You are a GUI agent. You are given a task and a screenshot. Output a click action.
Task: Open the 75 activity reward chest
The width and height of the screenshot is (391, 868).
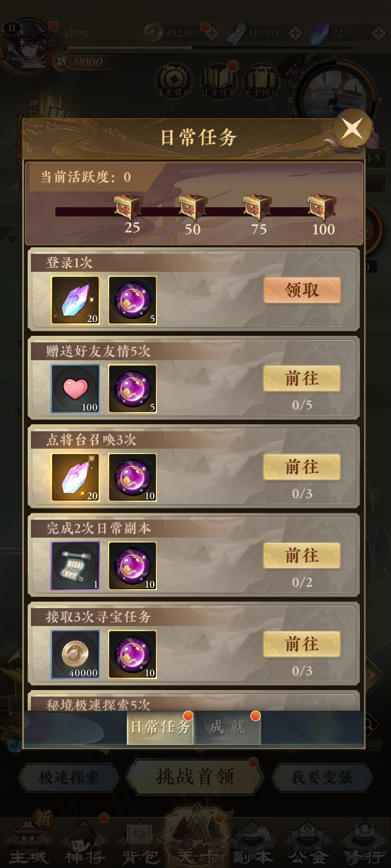point(257,207)
